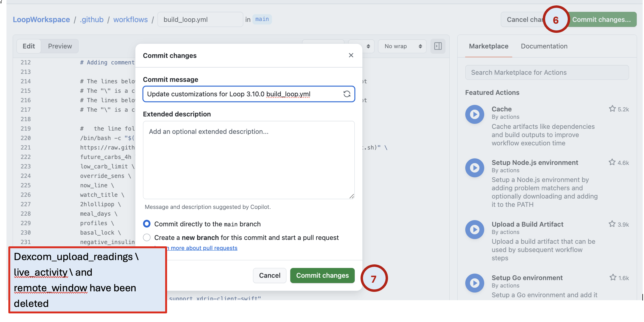Toggle the side panel icon

click(438, 46)
